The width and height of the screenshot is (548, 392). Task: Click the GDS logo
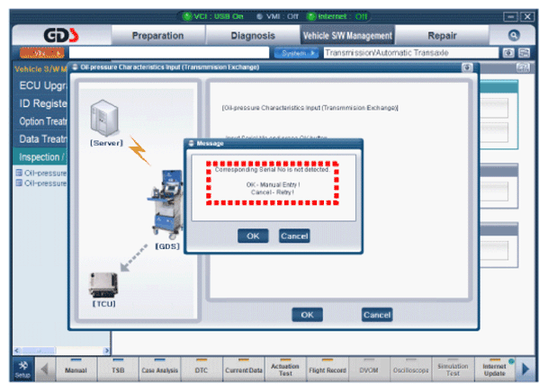61,35
